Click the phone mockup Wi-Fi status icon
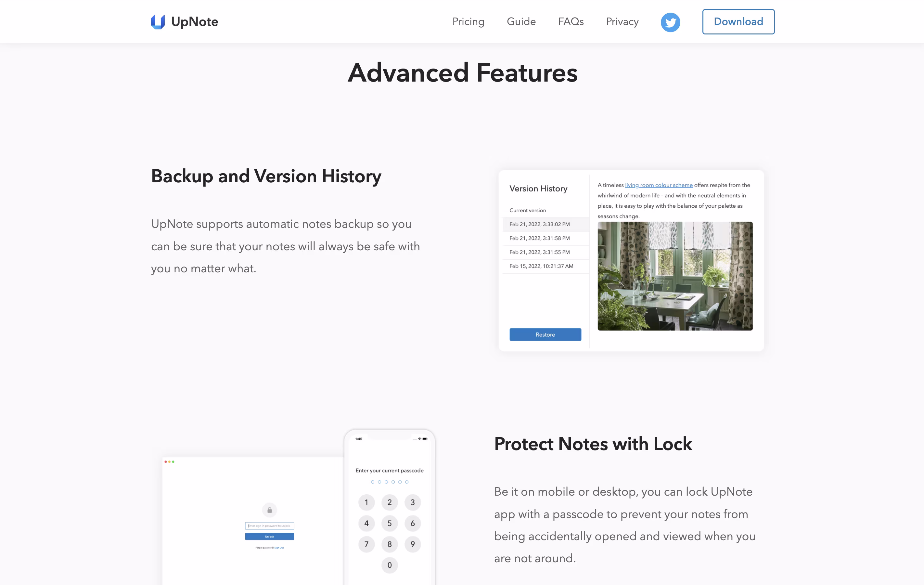Screen dimensions: 924x585 pos(419,438)
